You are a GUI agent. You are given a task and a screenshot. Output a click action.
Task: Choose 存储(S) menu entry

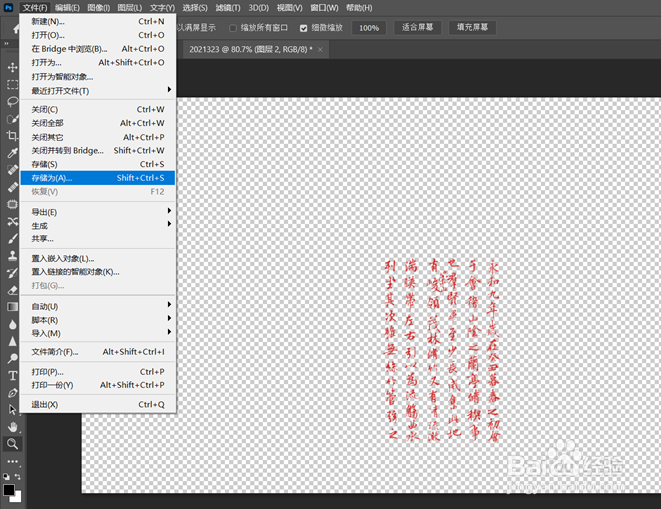point(98,164)
